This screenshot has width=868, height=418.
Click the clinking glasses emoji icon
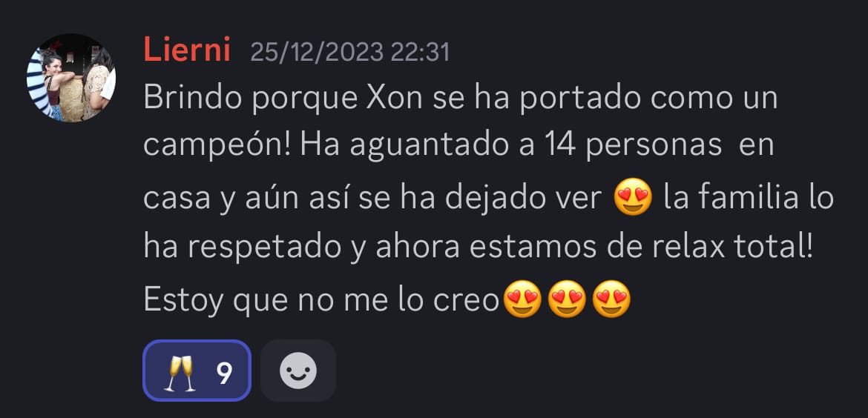coord(180,371)
